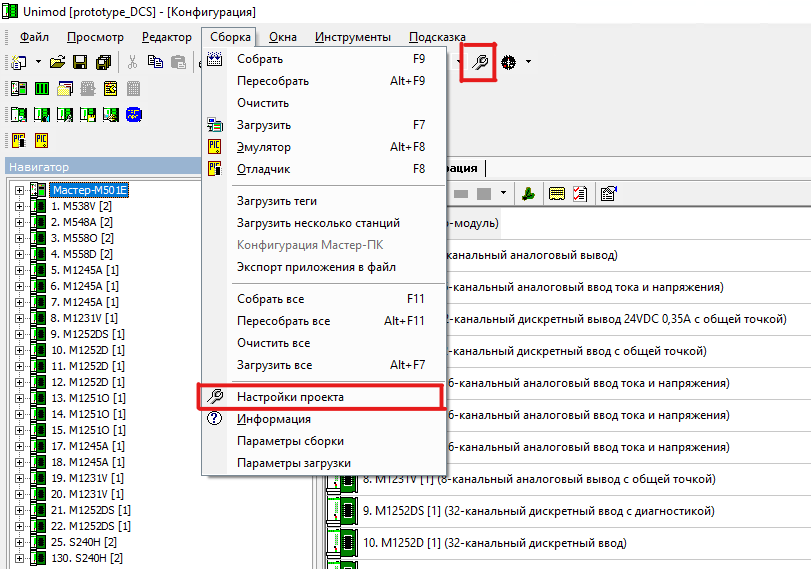811x569 pixels.
Task: Expand the 1. M538V [2] node
Action: click(x=19, y=206)
